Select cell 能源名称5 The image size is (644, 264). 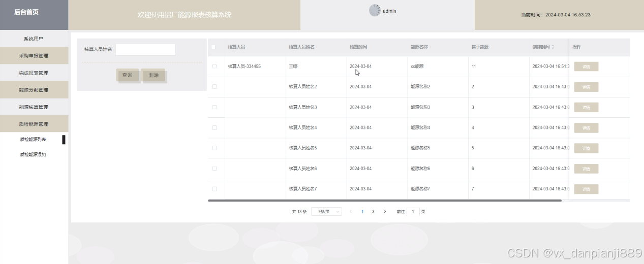pos(420,148)
